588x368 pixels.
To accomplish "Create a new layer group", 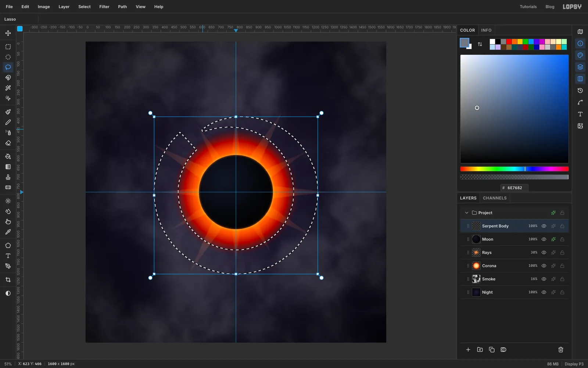I will click(x=480, y=350).
